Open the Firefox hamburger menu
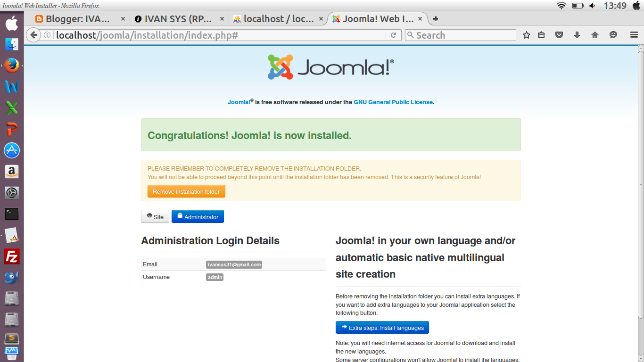This screenshot has height=362, width=644. pos(634,35)
